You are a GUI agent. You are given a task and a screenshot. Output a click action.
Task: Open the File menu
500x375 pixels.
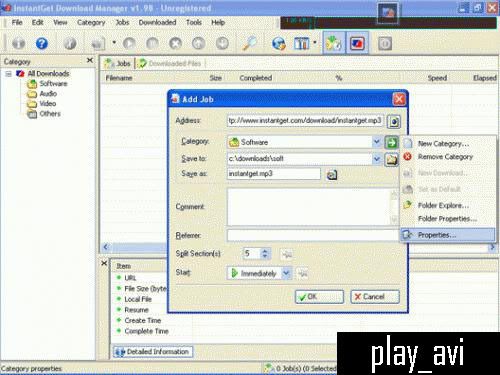tap(17, 22)
